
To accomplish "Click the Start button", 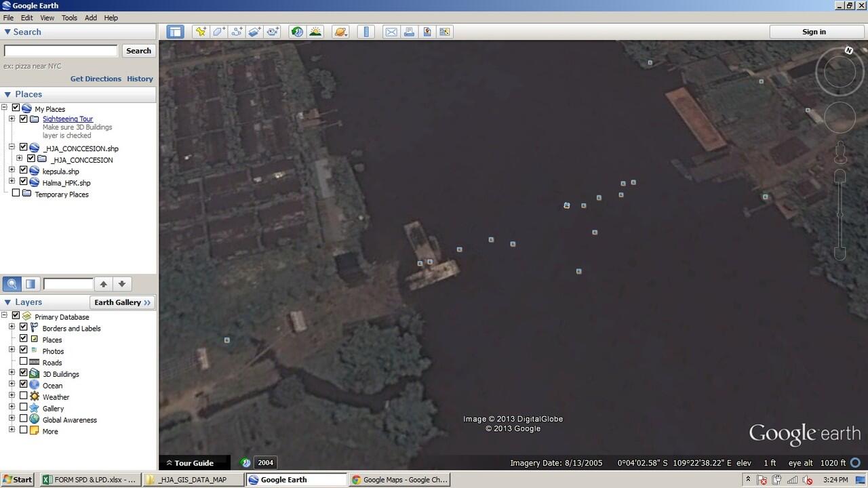I will point(18,479).
